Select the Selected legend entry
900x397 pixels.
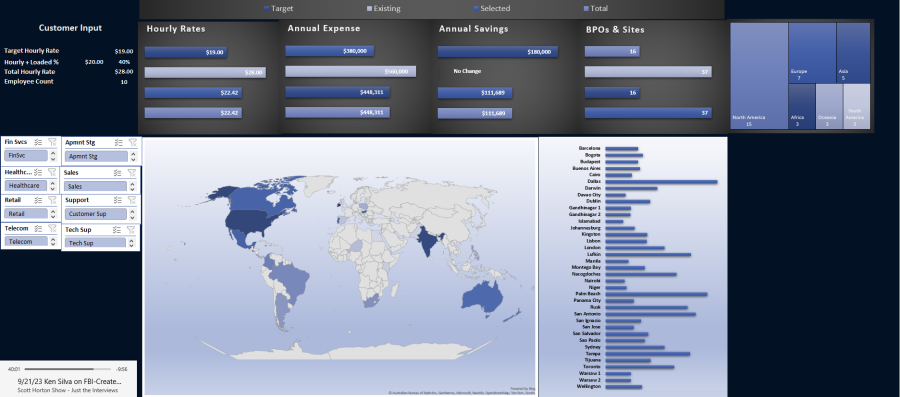[x=492, y=9]
